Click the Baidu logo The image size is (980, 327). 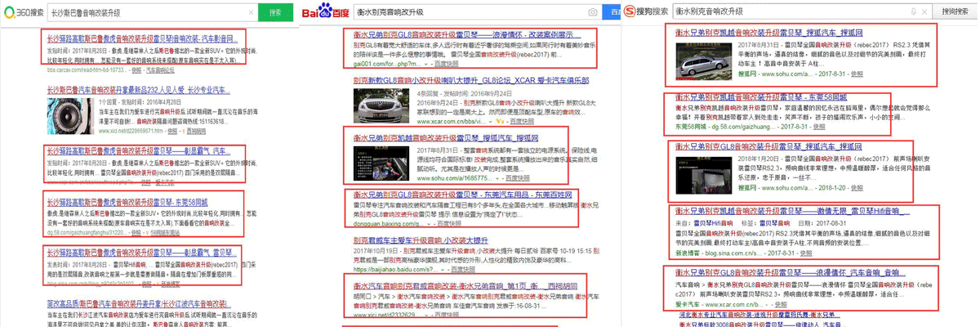click(325, 12)
